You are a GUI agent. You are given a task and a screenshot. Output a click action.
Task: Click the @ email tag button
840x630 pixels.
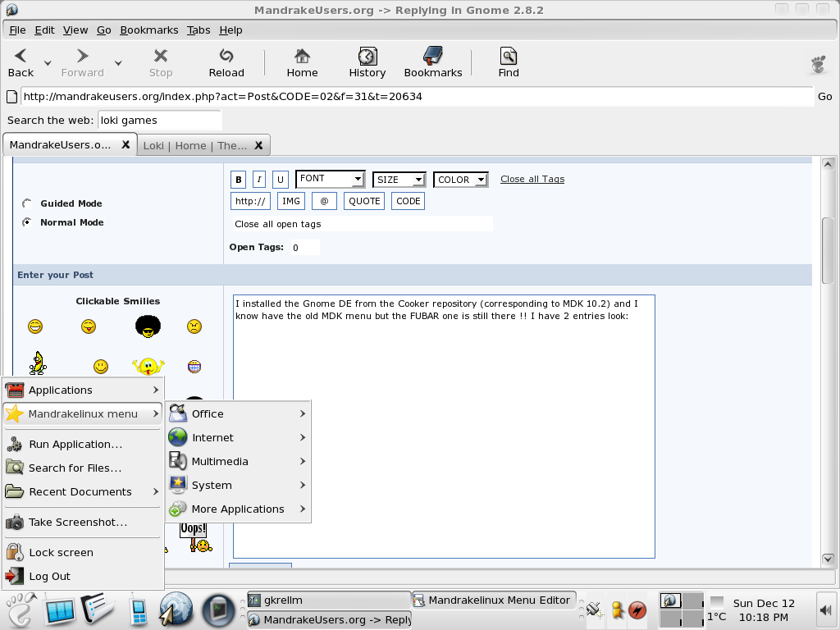point(324,201)
